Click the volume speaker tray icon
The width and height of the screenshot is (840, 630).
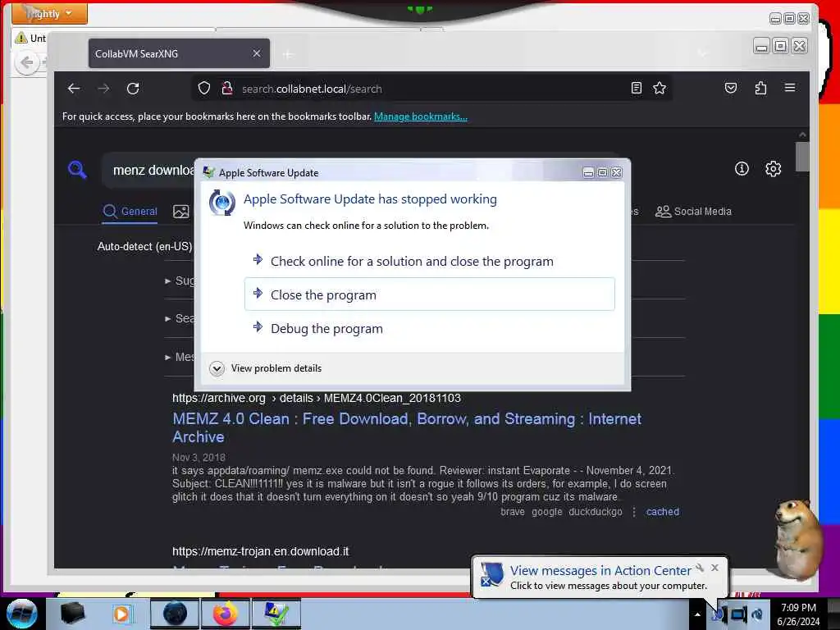point(757,614)
